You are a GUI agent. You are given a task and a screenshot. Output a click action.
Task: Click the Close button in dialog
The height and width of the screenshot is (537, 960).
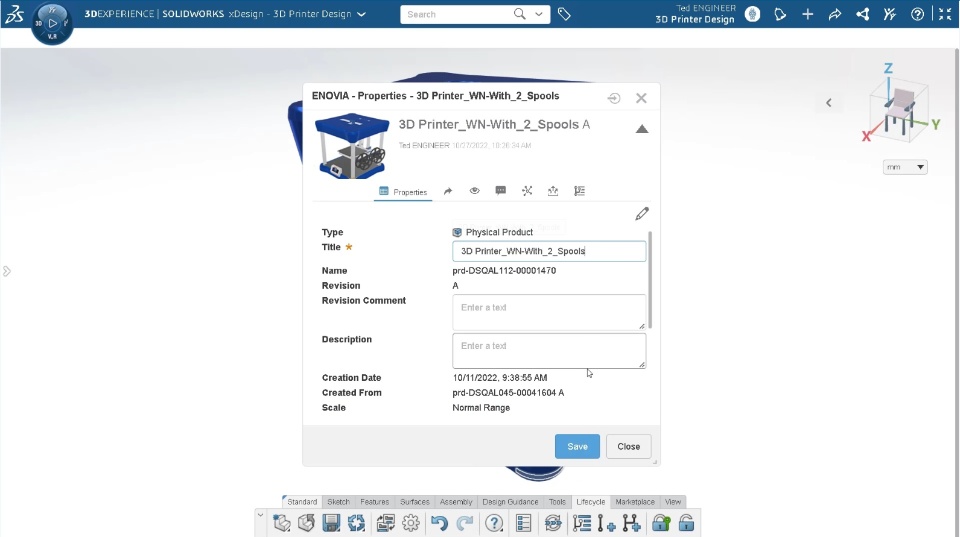[629, 446]
